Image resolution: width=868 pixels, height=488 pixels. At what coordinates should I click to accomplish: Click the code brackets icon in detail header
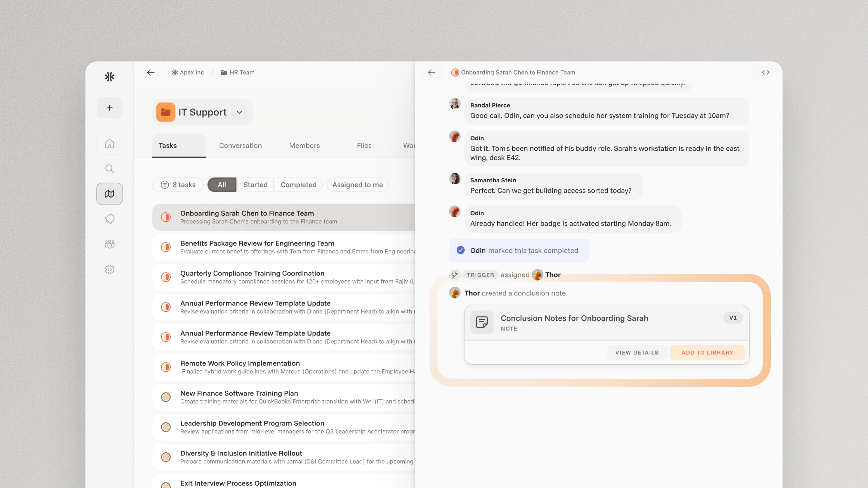click(x=766, y=72)
